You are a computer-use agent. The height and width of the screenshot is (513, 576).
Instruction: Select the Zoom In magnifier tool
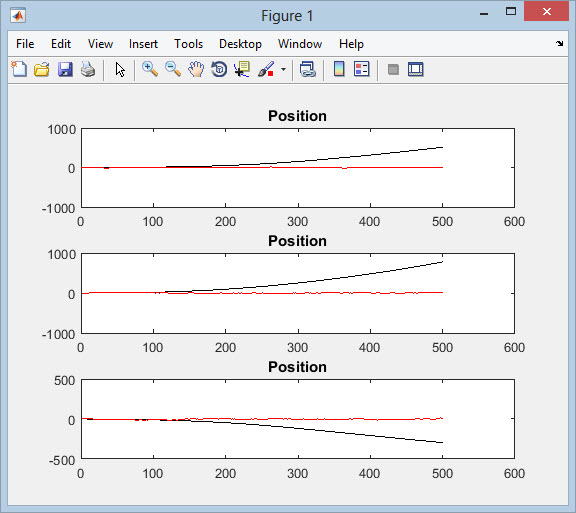(150, 69)
